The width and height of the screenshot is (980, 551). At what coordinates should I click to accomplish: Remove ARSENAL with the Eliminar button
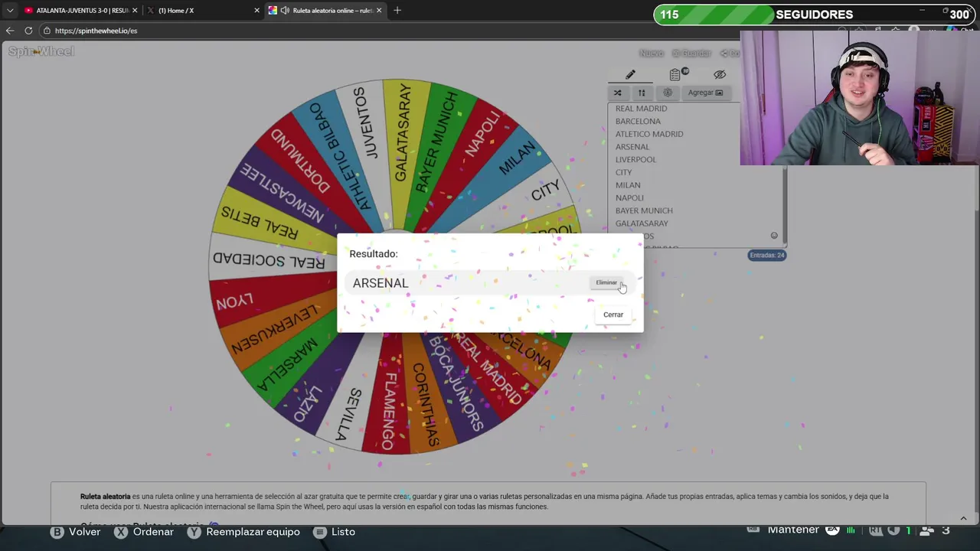coord(606,283)
